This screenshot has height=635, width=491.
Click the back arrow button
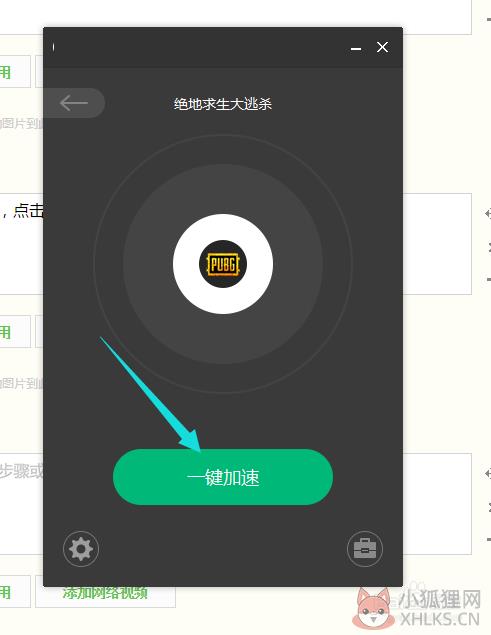[74, 103]
